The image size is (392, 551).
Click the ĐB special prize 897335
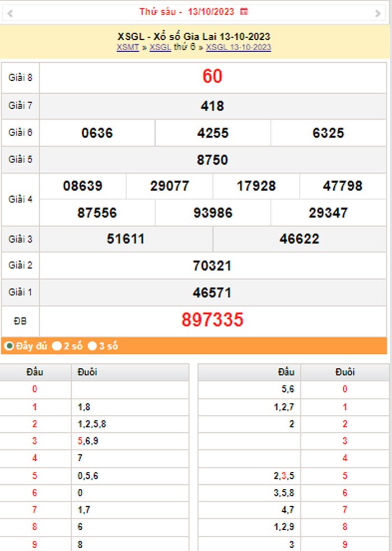pos(212,320)
